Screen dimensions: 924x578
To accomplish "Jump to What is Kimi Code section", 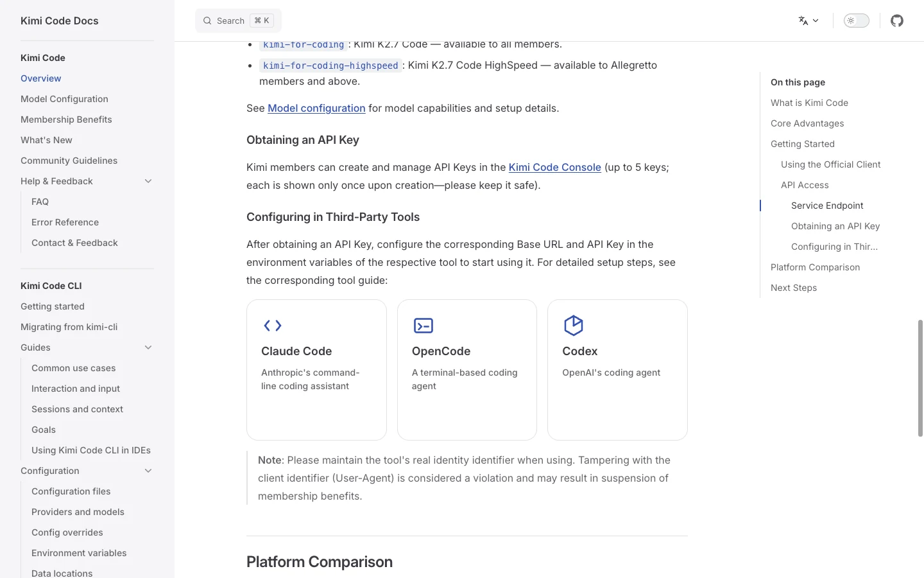I will (809, 103).
